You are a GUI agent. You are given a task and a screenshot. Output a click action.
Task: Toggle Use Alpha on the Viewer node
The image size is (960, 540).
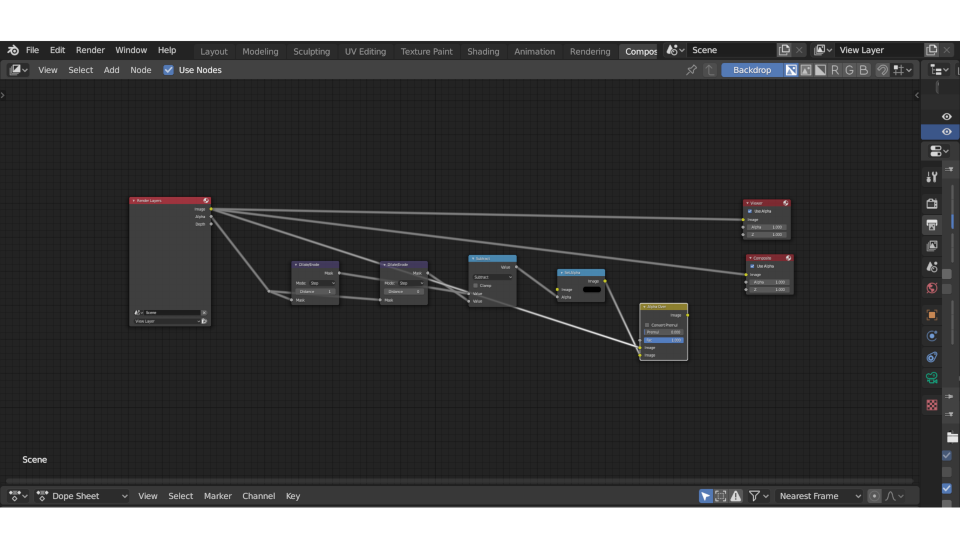750,211
